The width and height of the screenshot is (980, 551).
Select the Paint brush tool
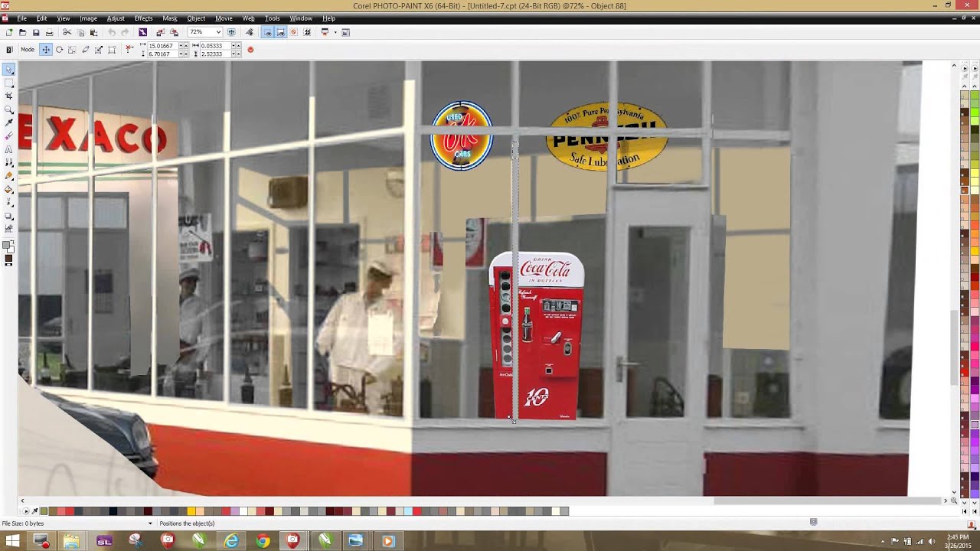pyautogui.click(x=9, y=175)
